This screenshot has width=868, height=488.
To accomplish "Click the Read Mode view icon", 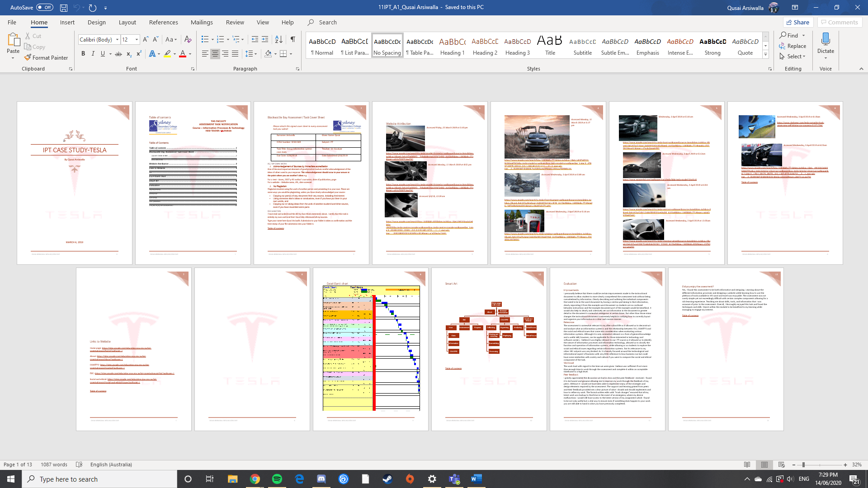I will 747,465.
